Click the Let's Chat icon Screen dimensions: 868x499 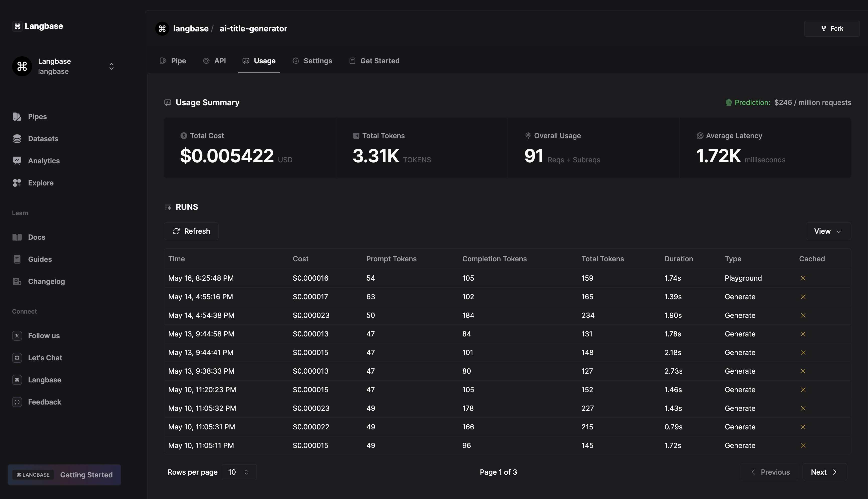pyautogui.click(x=17, y=358)
